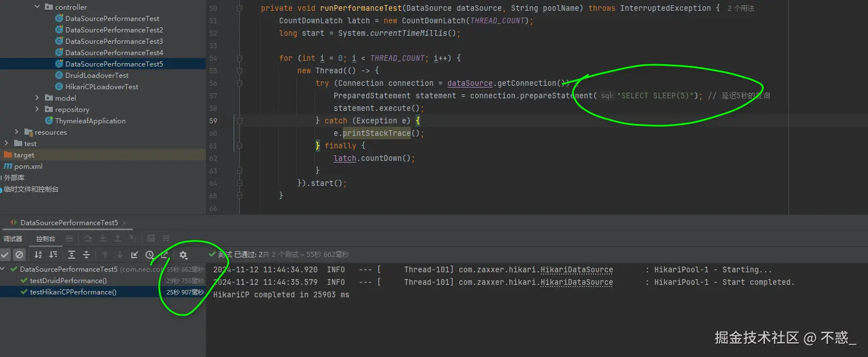Click line number 59 in gutter
The height and width of the screenshot is (357, 868).
[x=213, y=121]
